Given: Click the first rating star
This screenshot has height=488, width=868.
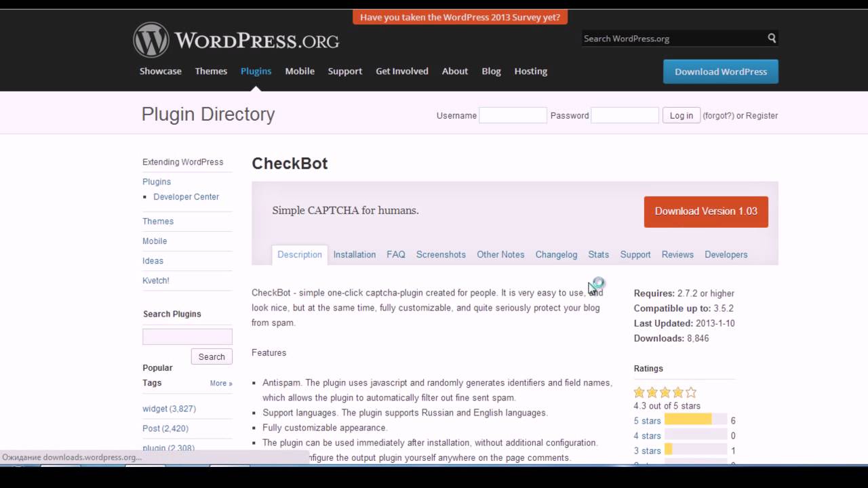Looking at the screenshot, I should point(639,392).
